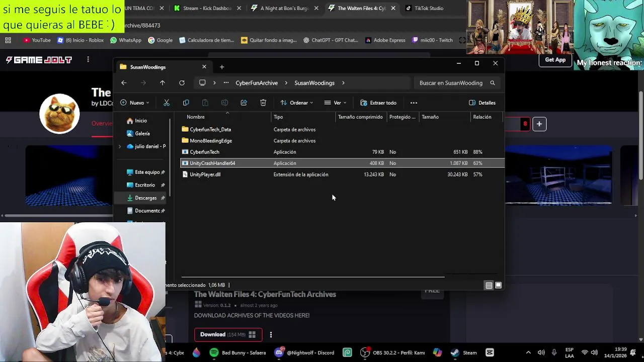This screenshot has width=644, height=362.
Task: Select CyberFunArchive in the breadcrumb path
Action: click(x=257, y=83)
